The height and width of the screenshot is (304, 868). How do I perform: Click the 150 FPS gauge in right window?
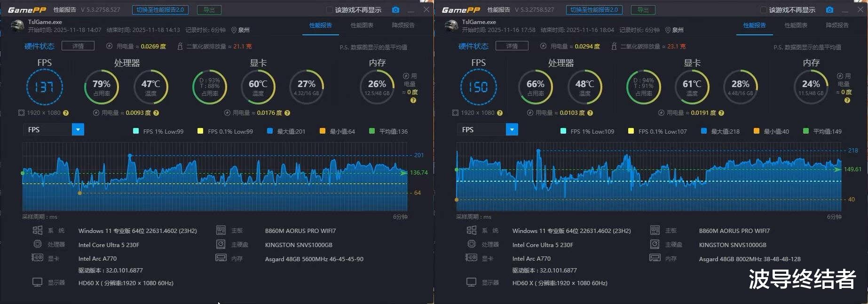(478, 87)
